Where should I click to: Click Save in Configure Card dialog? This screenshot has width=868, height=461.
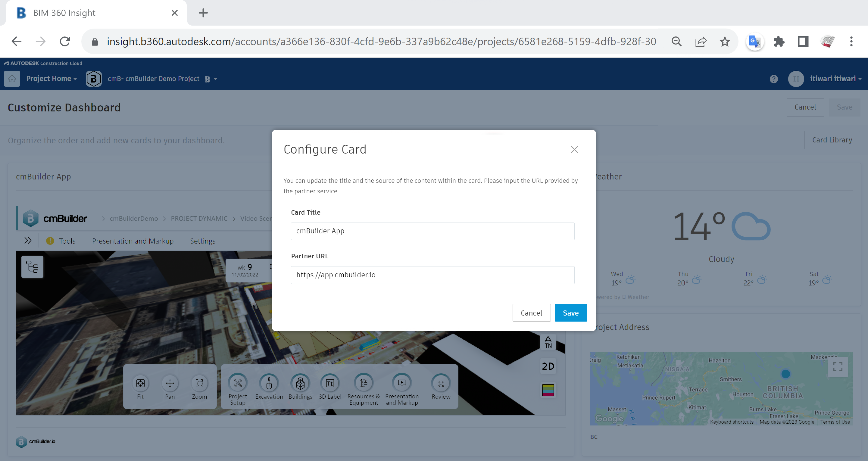point(570,313)
